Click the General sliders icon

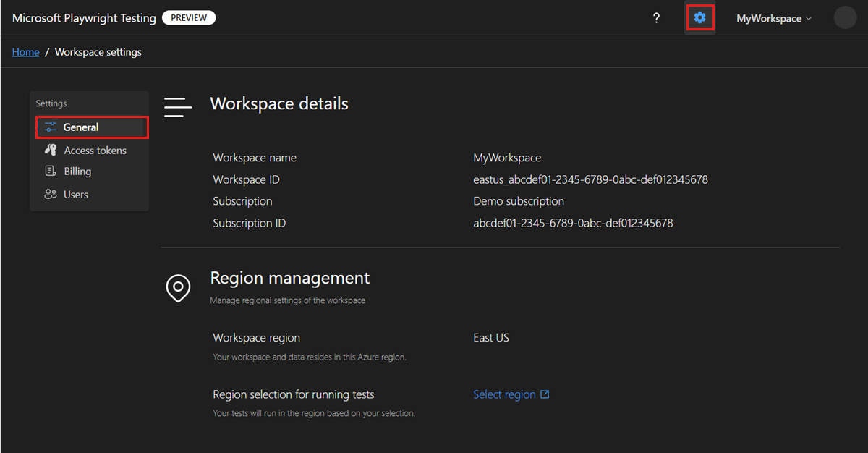click(51, 127)
